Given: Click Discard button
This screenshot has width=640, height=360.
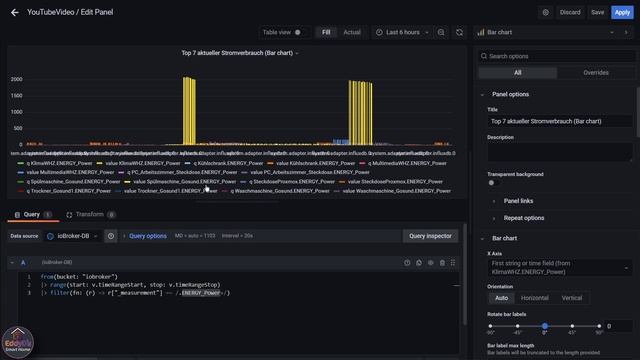Looking at the screenshot, I should pyautogui.click(x=570, y=12).
